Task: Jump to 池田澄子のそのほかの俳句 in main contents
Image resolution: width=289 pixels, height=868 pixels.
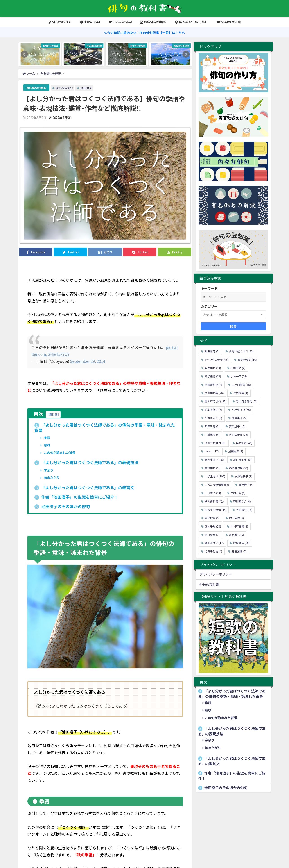Action: pyautogui.click(x=62, y=506)
